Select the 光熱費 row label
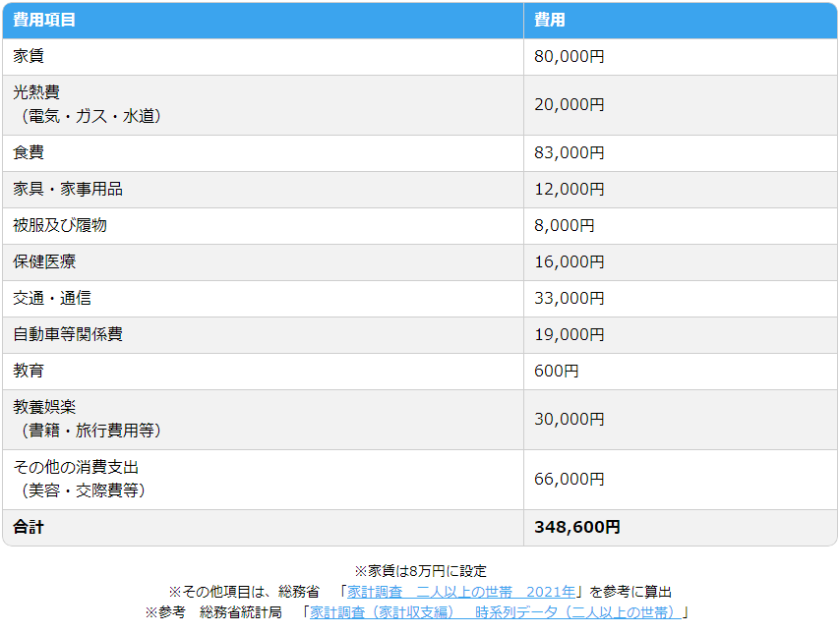Screen dimensions: 840x634 tap(36, 92)
